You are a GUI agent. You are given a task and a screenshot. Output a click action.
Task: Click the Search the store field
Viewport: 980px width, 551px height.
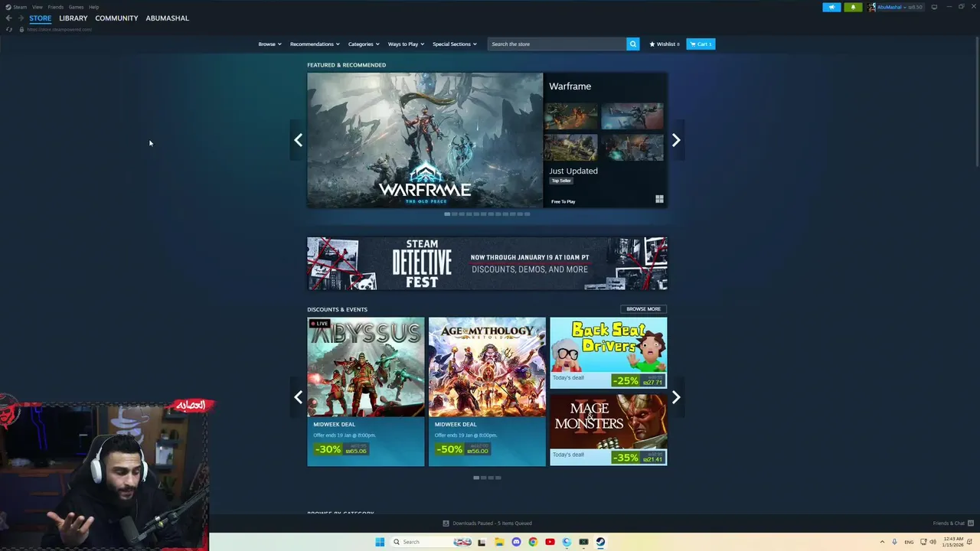[557, 44]
